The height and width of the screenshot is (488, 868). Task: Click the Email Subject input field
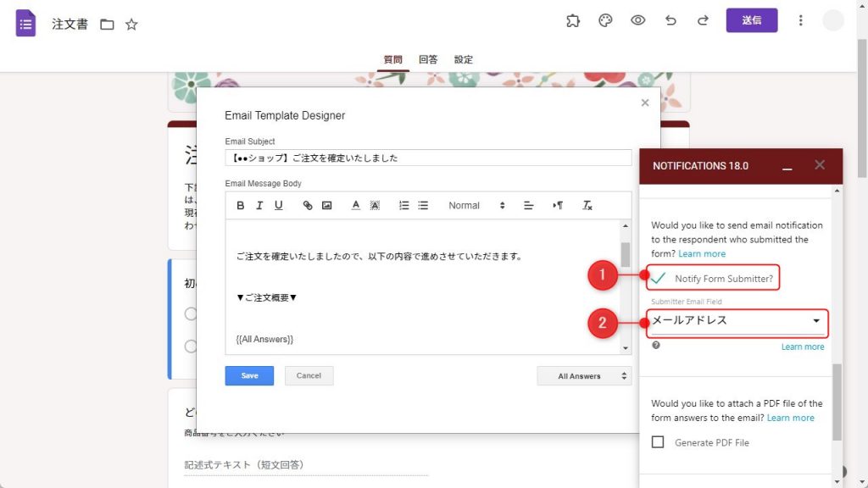[428, 158]
